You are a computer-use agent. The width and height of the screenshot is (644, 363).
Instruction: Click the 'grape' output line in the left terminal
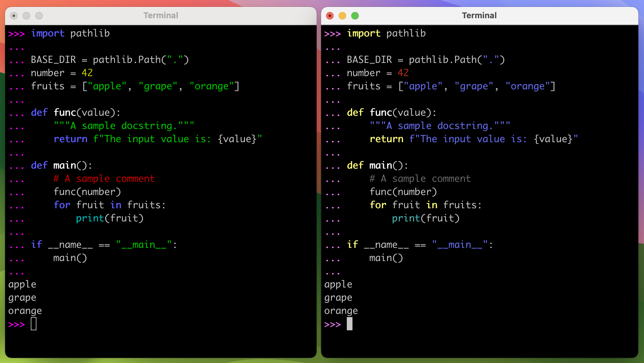pyautogui.click(x=22, y=297)
